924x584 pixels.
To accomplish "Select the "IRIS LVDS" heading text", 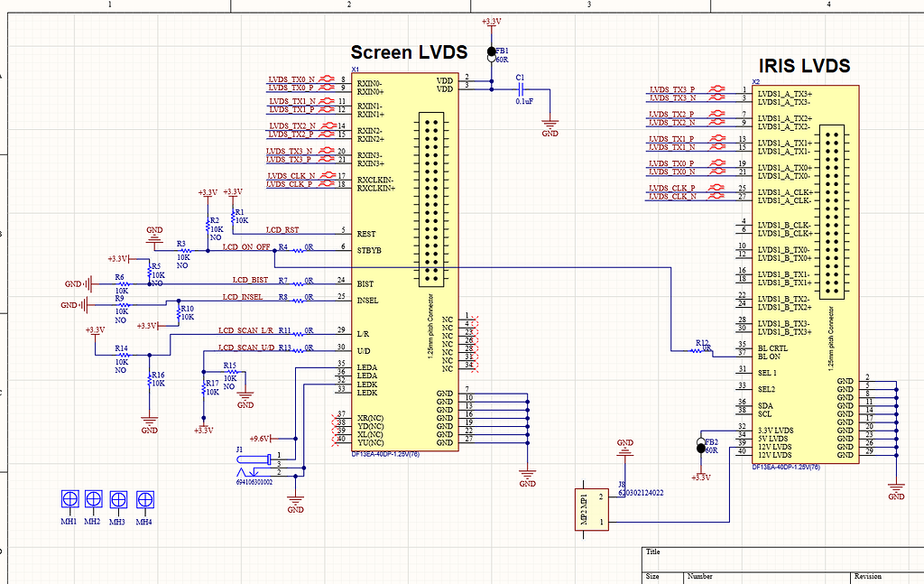I will [804, 66].
